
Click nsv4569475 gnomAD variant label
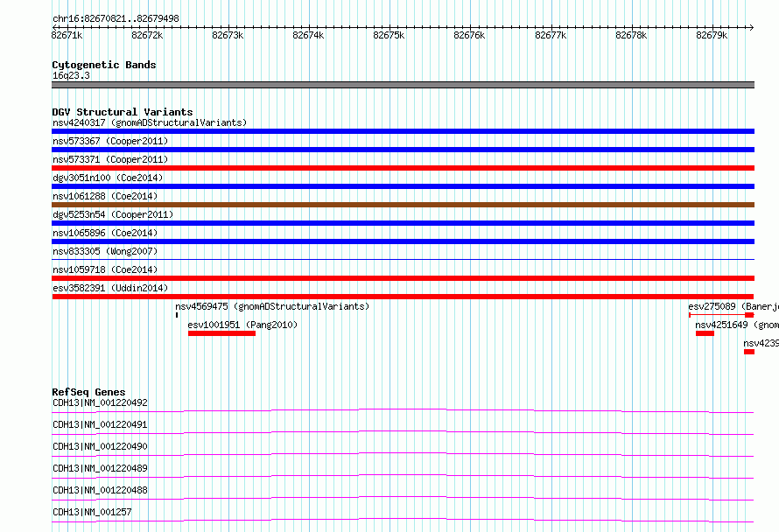[272, 306]
